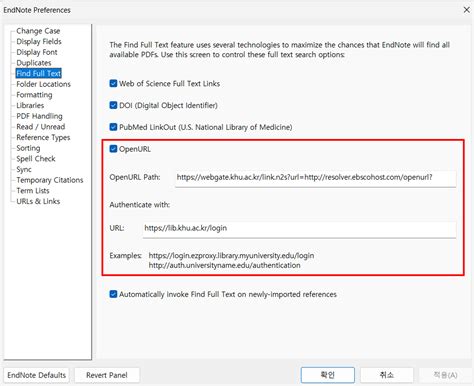
Task: Cancel with the 취소 button
Action: 387,375
